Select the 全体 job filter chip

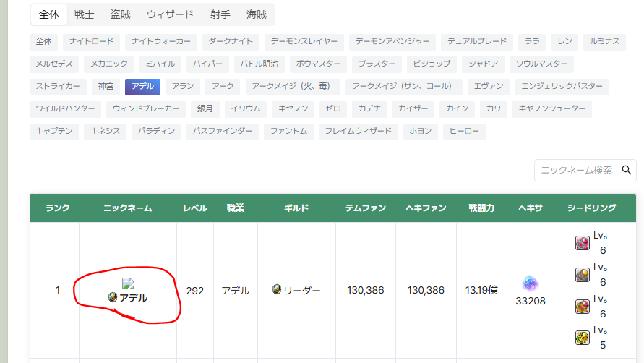43,42
